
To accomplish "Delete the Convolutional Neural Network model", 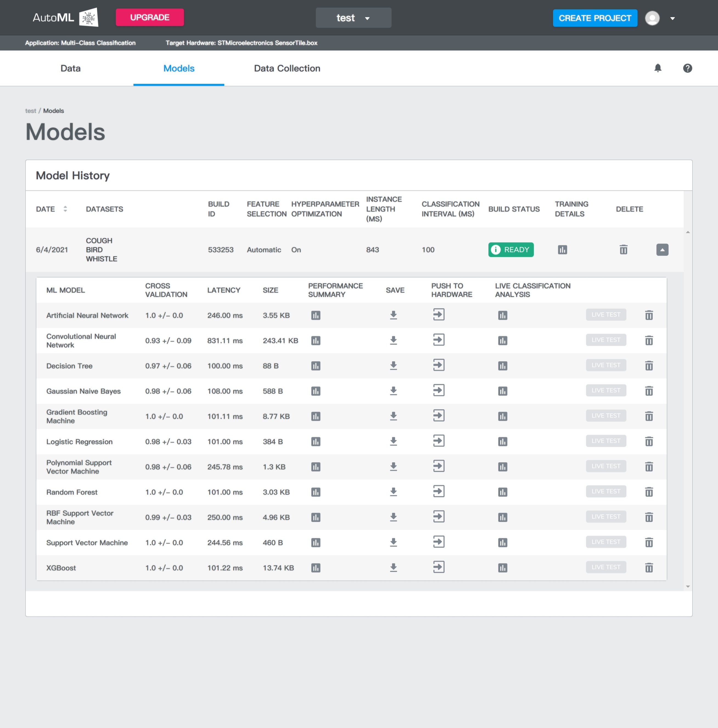I will (x=649, y=341).
